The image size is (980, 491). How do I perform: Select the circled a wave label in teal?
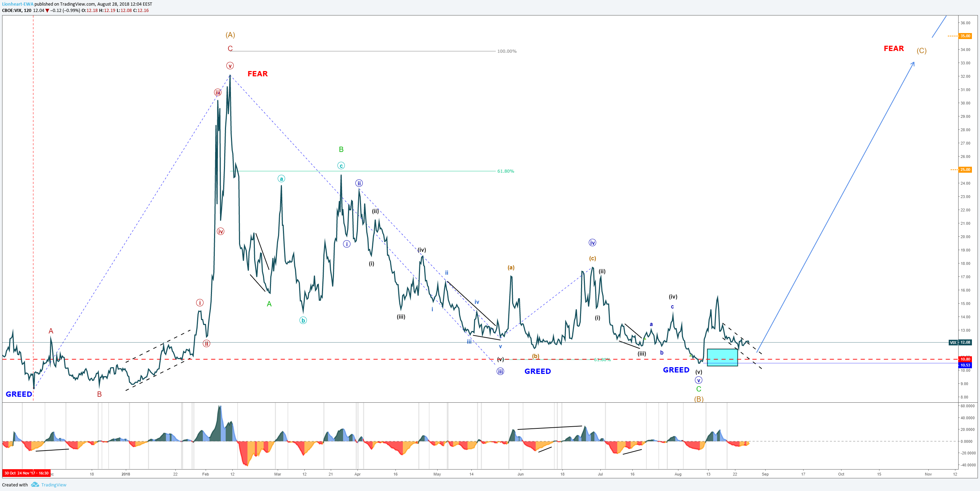click(x=281, y=179)
